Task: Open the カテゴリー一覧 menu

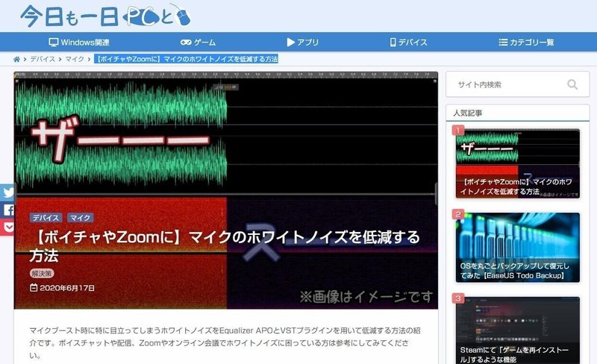Action: point(527,43)
